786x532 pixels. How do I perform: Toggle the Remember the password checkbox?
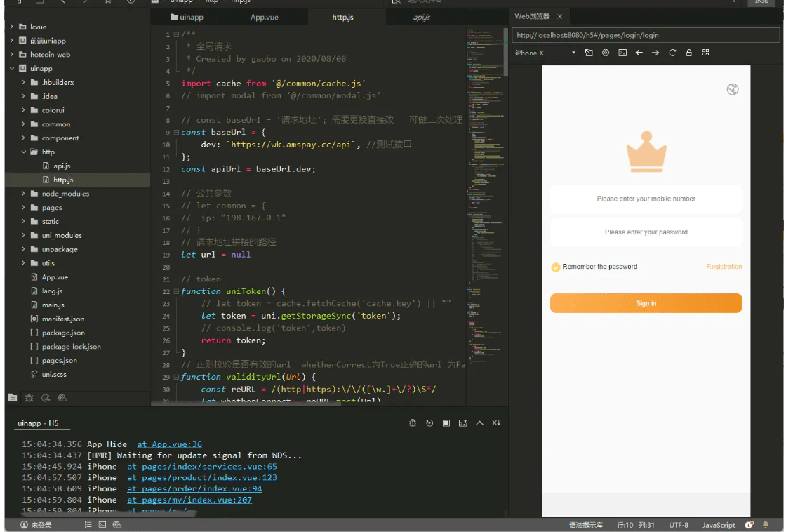click(556, 267)
